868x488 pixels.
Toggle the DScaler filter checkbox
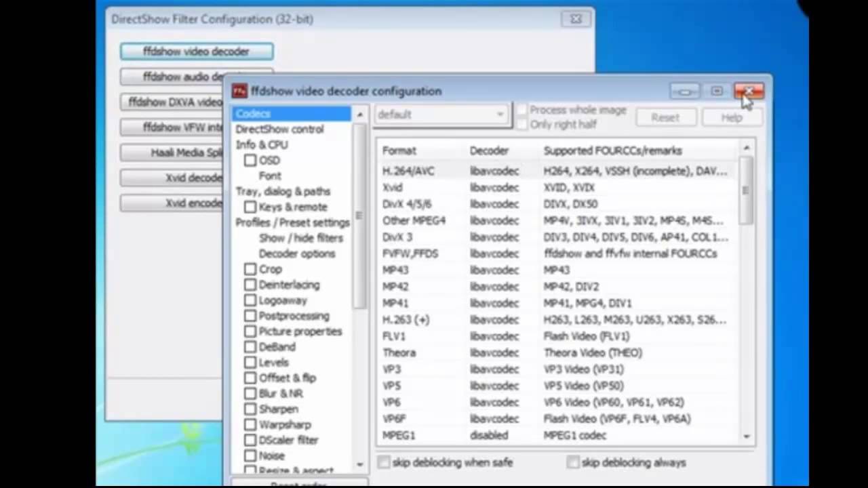250,441
